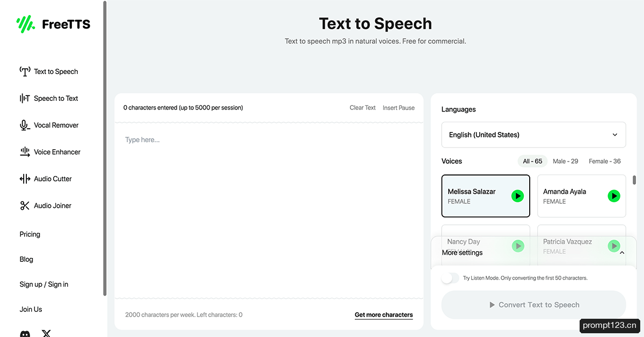Open the Join Us link
The height and width of the screenshot is (337, 644).
click(31, 309)
